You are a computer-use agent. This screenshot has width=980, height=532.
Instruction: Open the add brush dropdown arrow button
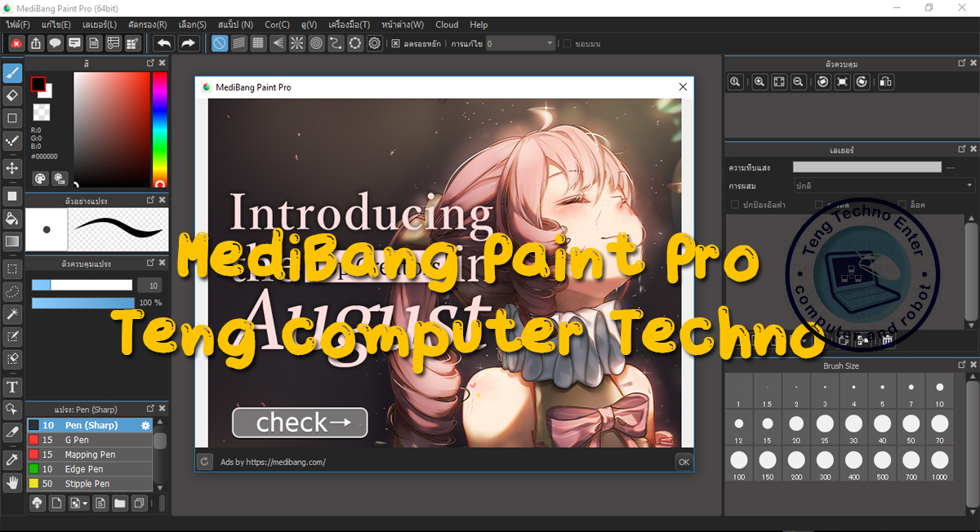click(x=79, y=503)
